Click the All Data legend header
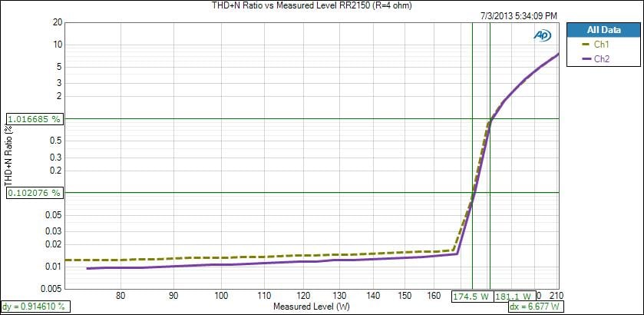This screenshot has width=644, height=315. pos(602,30)
